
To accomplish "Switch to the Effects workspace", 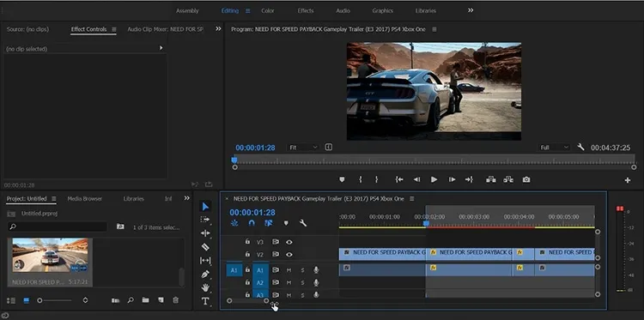I will pos(306,10).
